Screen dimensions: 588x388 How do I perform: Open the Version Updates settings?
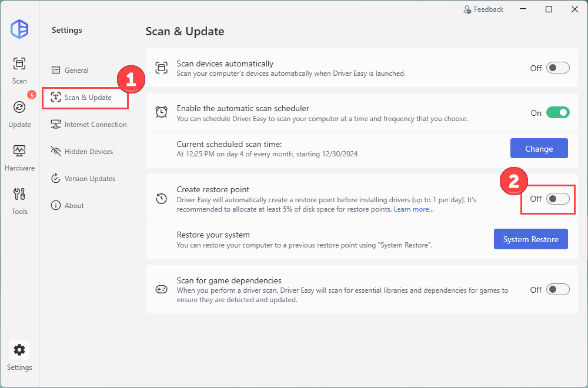click(x=89, y=179)
